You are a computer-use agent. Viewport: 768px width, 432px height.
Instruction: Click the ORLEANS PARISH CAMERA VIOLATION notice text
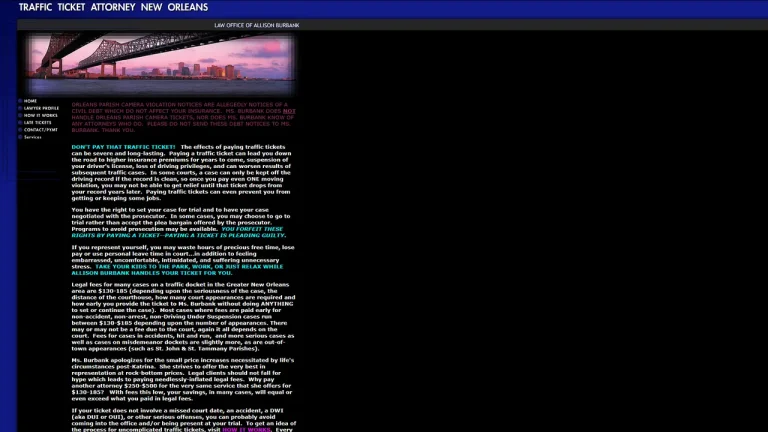(x=184, y=118)
